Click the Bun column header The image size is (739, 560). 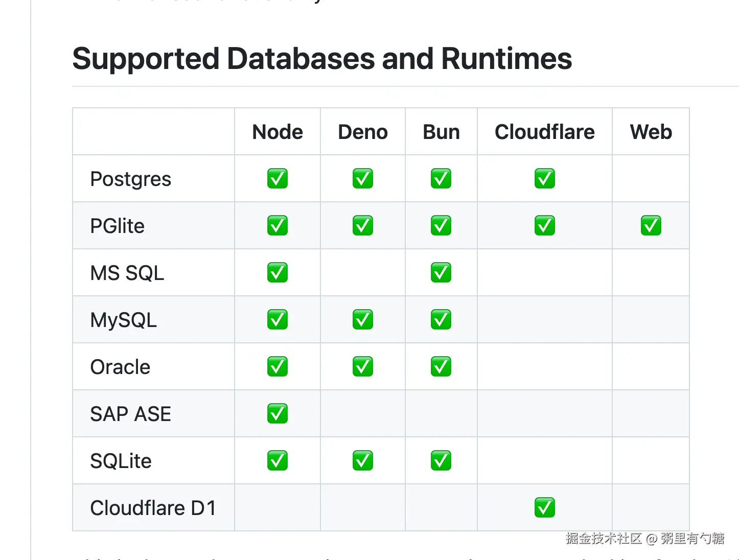(x=441, y=132)
